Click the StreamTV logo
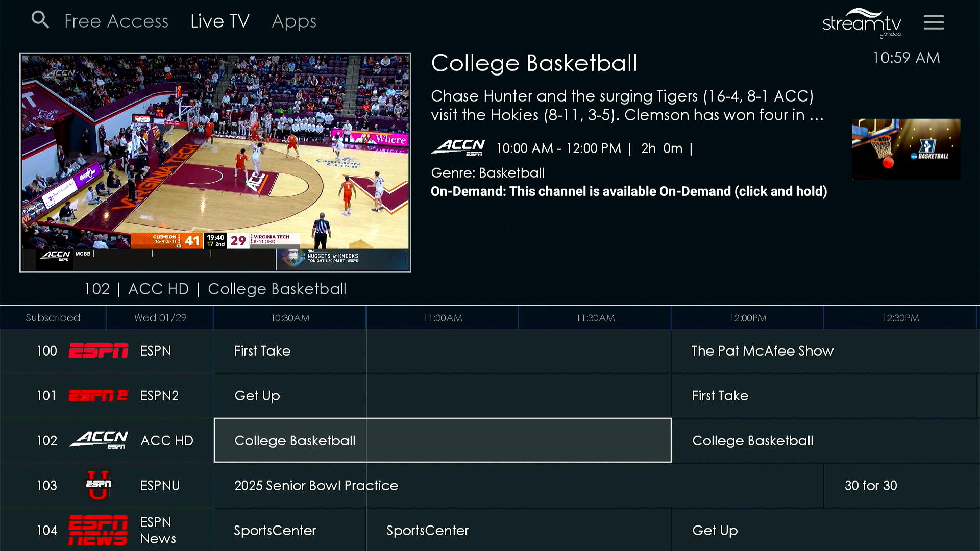 pos(862,23)
